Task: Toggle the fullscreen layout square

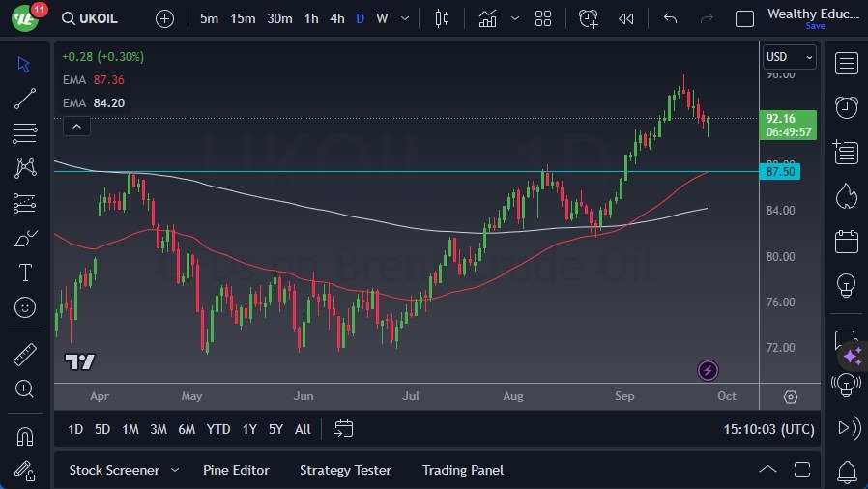Action: click(x=744, y=18)
